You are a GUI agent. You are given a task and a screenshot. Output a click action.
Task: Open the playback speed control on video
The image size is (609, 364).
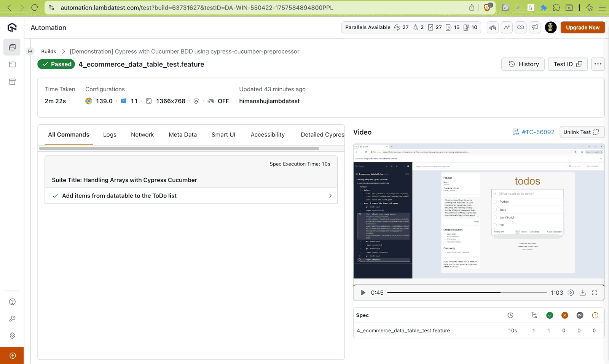point(571,292)
